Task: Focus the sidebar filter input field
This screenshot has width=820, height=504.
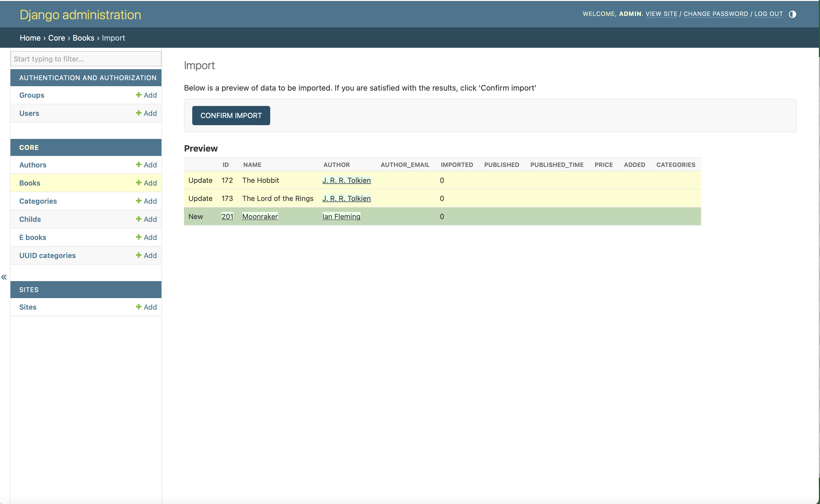Action: [x=86, y=59]
